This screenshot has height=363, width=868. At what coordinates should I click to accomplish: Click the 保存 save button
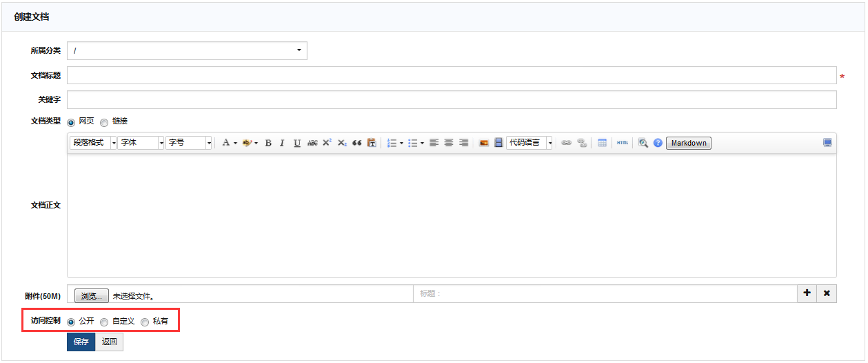click(x=81, y=342)
